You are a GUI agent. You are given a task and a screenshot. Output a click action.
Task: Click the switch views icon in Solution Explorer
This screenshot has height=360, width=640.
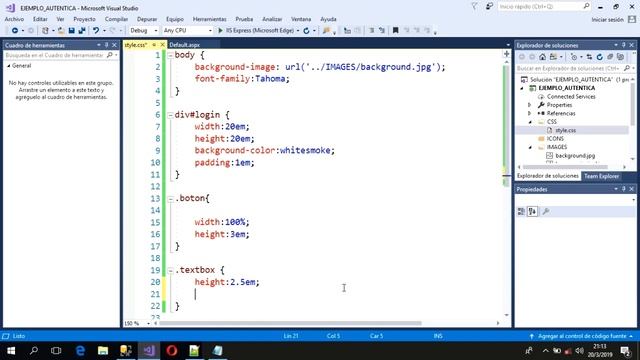click(x=553, y=57)
